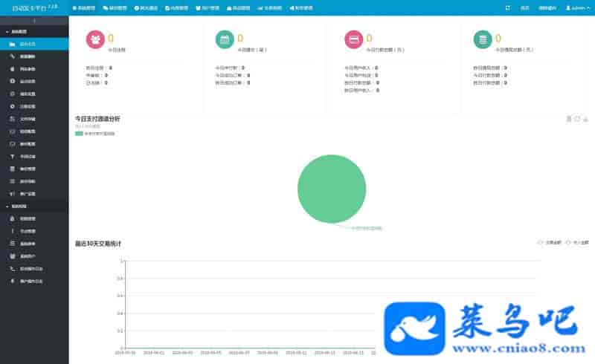Open data view icon on pie chart toolbox
Image resolution: width=595 pixels, height=364 pixels.
[569, 119]
